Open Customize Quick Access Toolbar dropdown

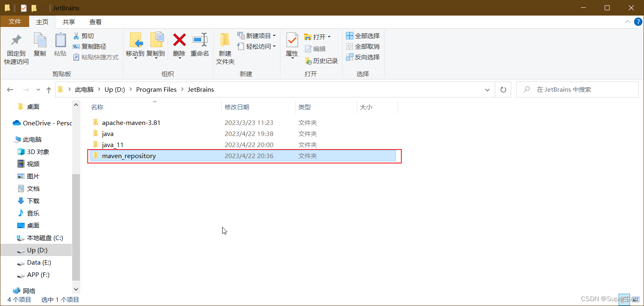[43, 8]
